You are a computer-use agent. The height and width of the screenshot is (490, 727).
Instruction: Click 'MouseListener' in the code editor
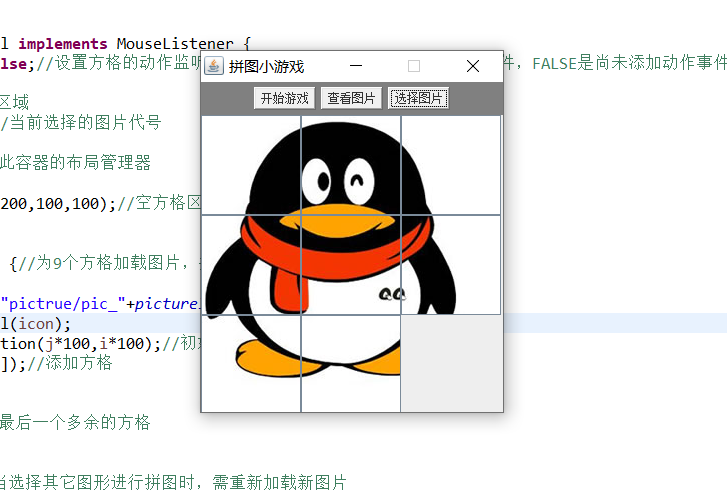coord(175,44)
